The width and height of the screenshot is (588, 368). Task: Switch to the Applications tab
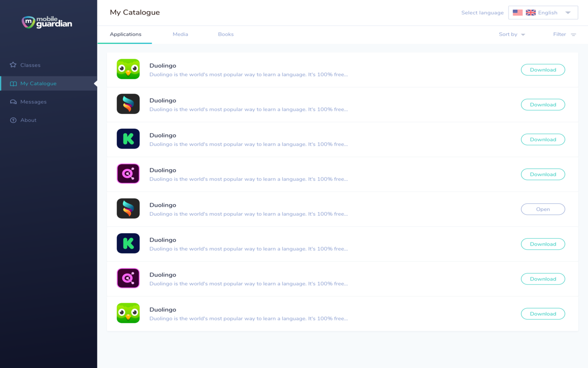(125, 34)
